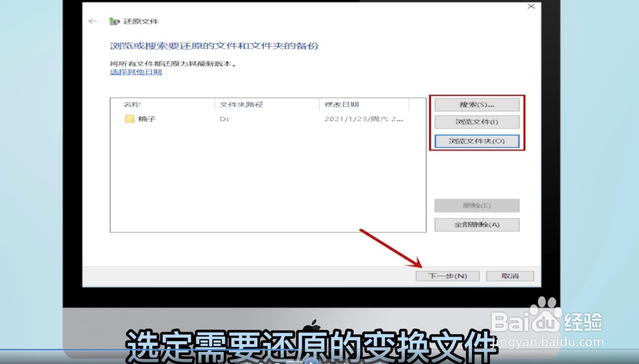The width and height of the screenshot is (639, 364).
Task: Sort by the 文件夹路径 column header
Action: point(267,104)
